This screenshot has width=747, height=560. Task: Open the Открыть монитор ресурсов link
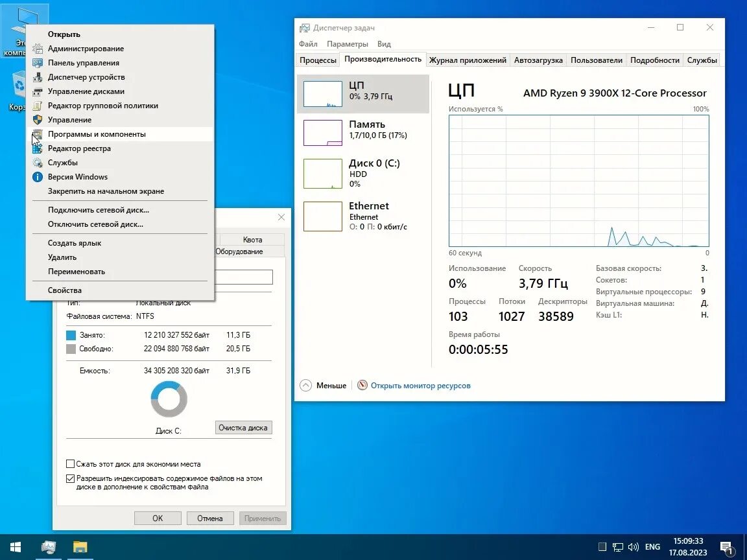pos(421,386)
